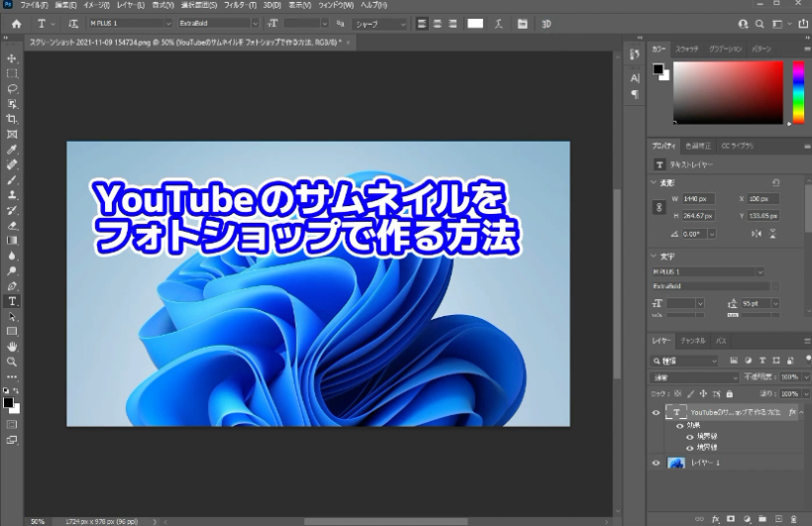Toggle the link width and height constraint
The height and width of the screenshot is (526, 812).
[x=659, y=207]
